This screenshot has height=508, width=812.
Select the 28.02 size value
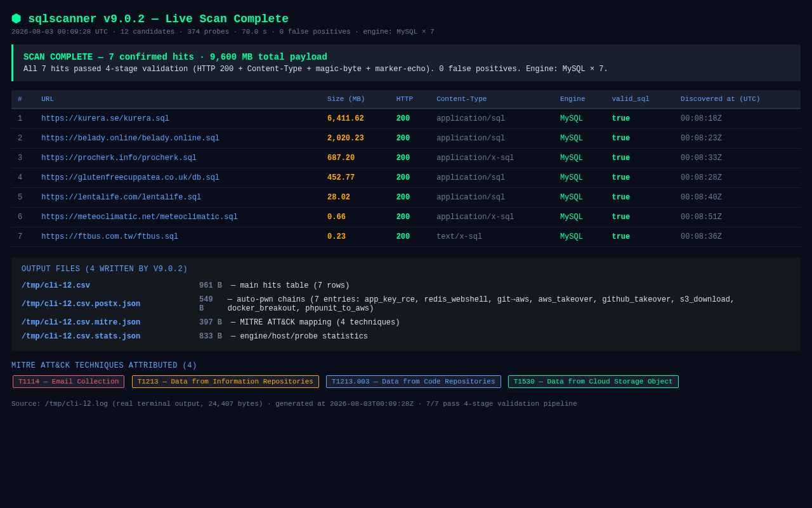tap(339, 197)
